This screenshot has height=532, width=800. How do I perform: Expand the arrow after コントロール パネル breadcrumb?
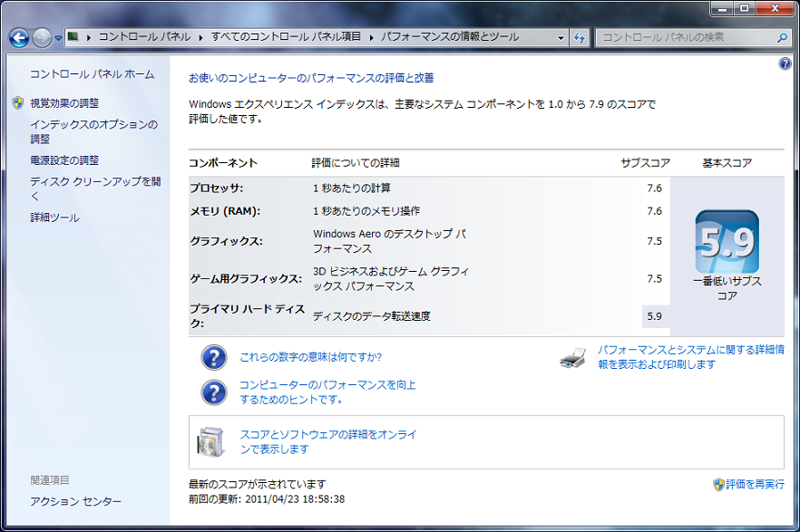click(200, 37)
